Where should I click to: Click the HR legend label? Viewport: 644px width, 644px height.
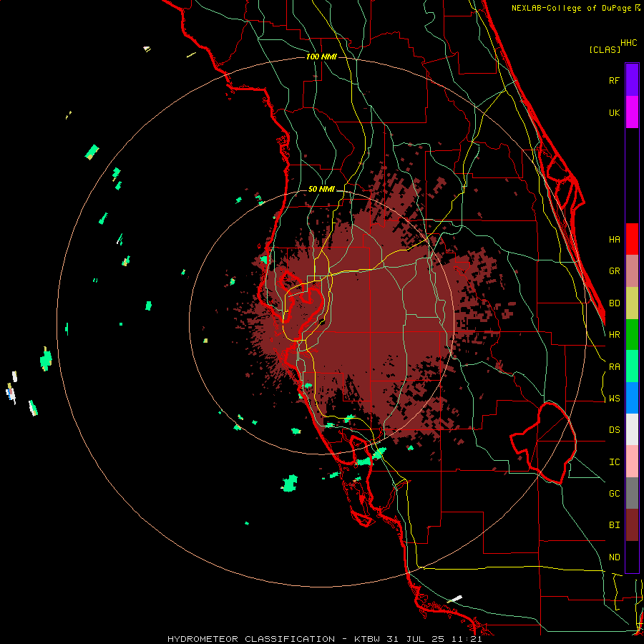[614, 335]
